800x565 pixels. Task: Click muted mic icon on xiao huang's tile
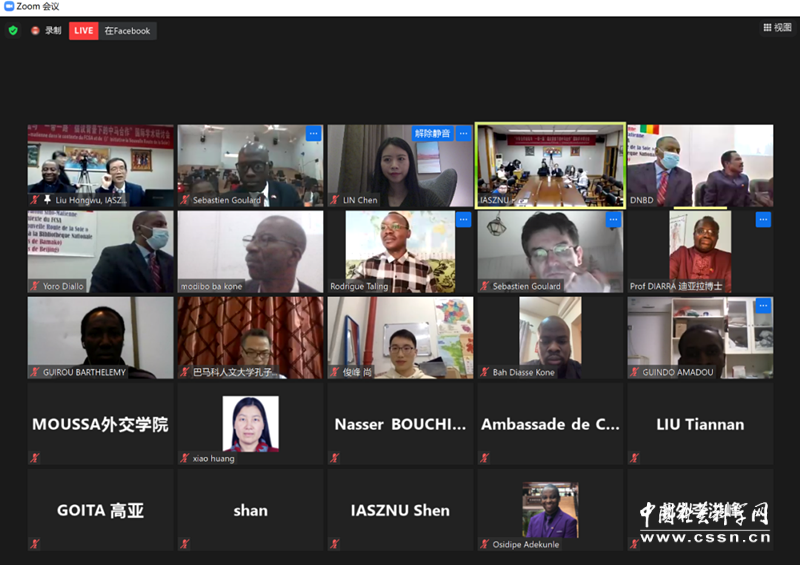pos(184,458)
